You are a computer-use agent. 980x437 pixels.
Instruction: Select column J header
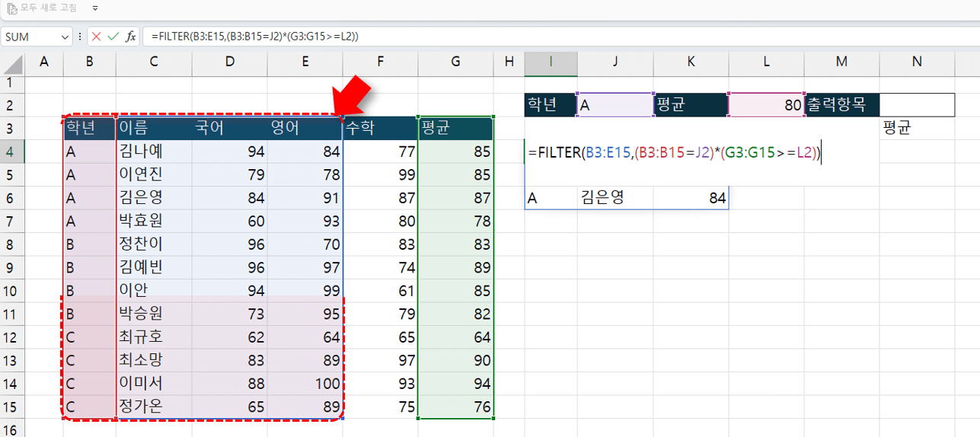[615, 62]
